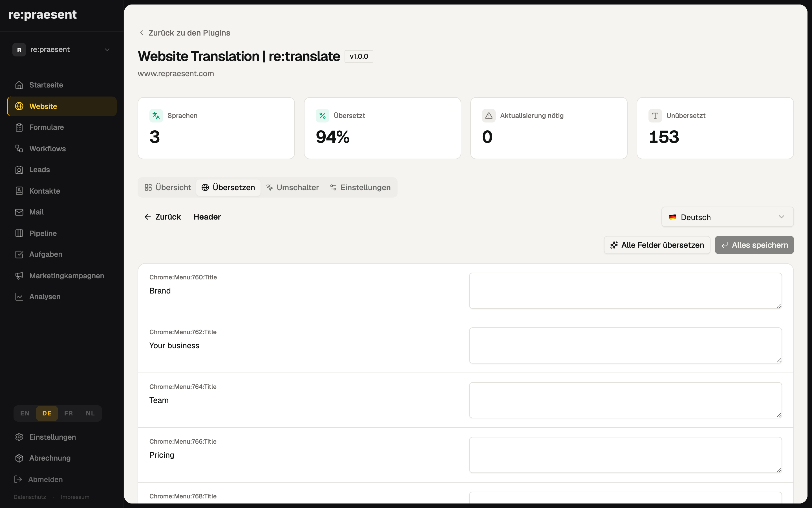Switch interface language to FR
Screen dimensions: 812x508
click(x=69, y=413)
